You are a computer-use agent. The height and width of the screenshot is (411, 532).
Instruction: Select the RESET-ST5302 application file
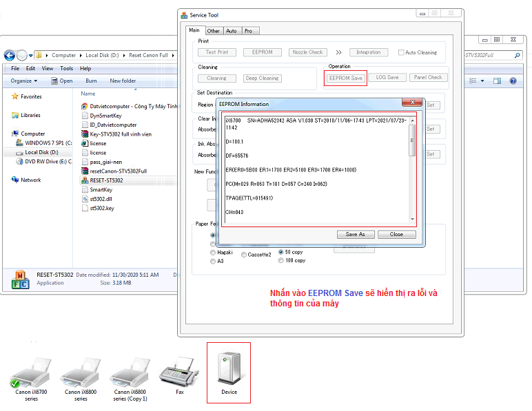coord(102,180)
